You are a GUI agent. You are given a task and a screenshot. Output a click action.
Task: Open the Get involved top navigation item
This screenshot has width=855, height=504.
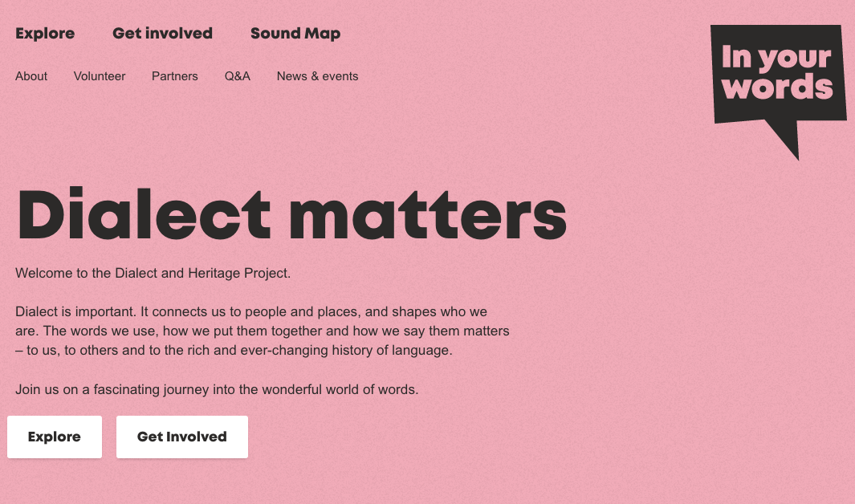[x=162, y=34]
